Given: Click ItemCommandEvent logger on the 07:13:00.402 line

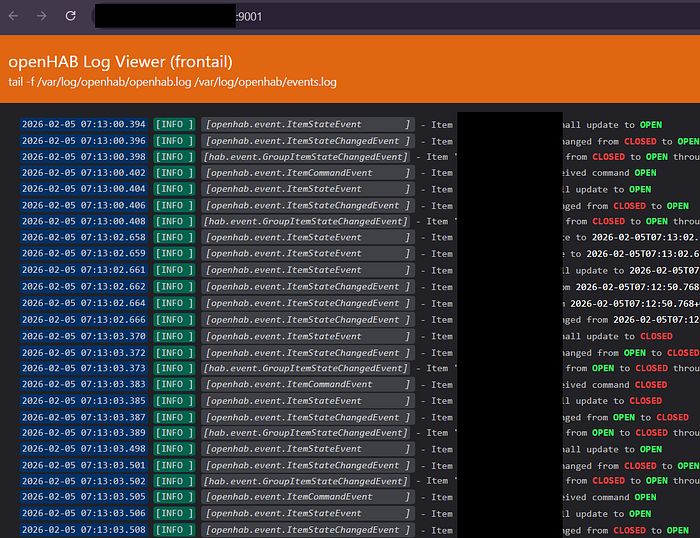Looking at the screenshot, I should coord(308,173).
